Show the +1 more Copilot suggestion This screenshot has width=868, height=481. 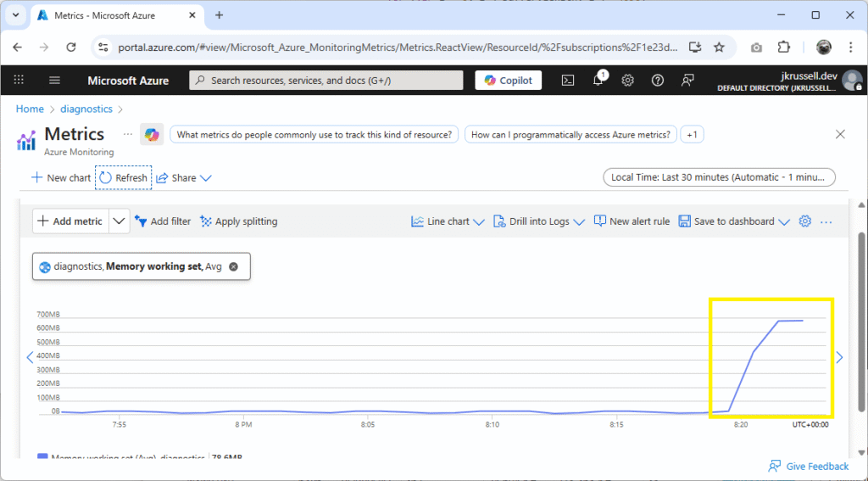pos(692,135)
